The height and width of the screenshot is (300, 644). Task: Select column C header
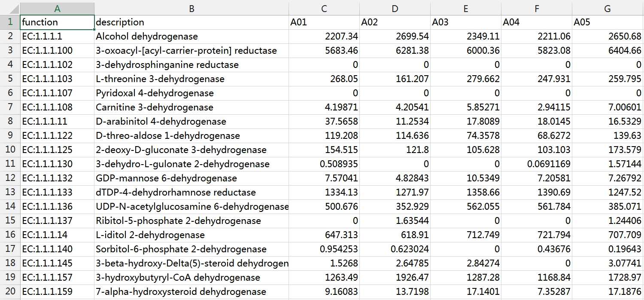[324, 9]
